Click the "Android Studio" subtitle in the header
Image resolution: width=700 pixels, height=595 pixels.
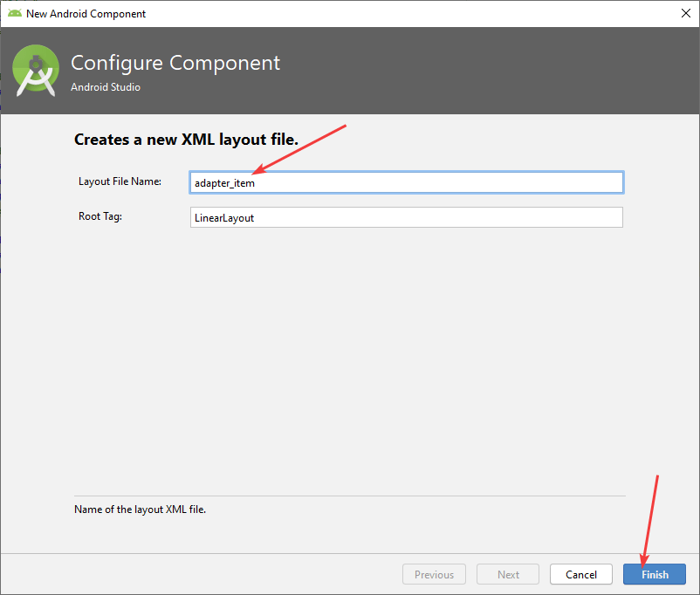click(106, 87)
